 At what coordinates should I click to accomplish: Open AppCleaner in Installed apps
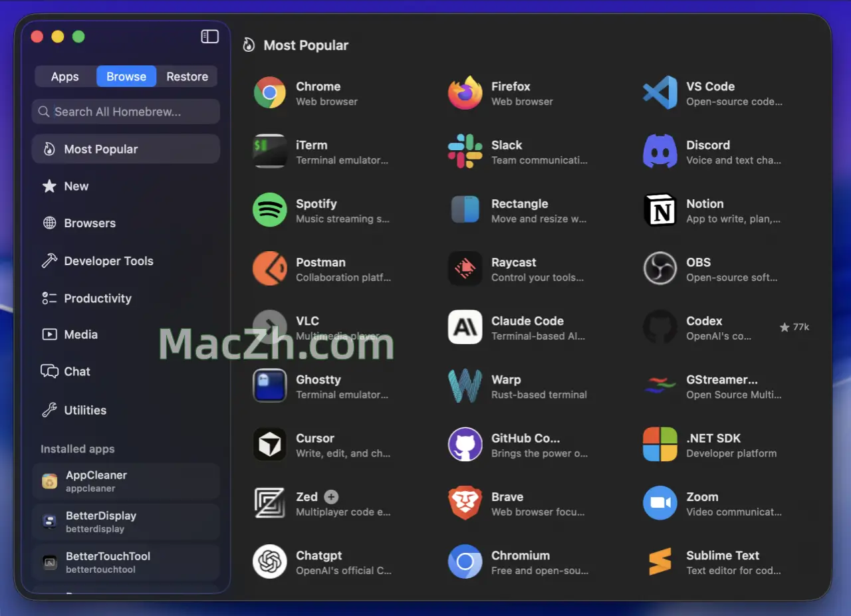(x=126, y=481)
